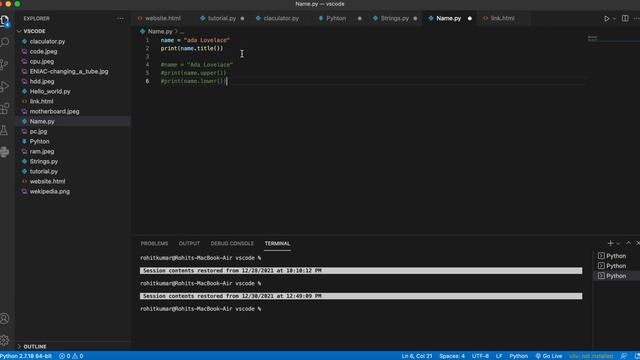This screenshot has height=360, width=640.
Task: Open link.html in the file explorer
Action: pyautogui.click(x=73, y=102)
